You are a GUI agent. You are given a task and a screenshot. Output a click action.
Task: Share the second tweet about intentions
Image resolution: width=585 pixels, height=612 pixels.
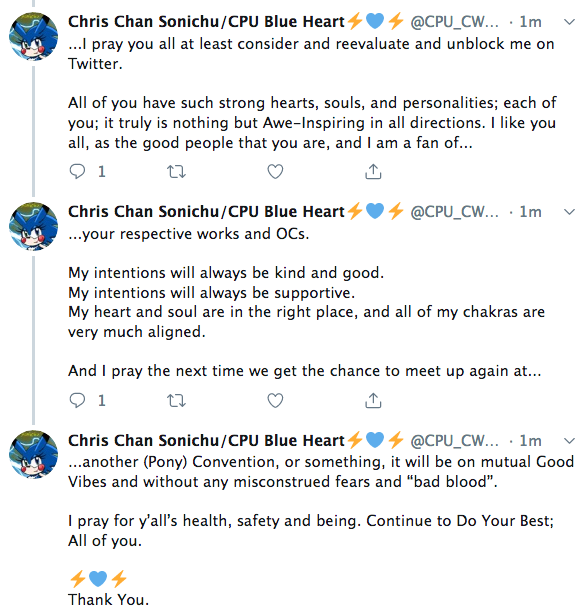[373, 400]
